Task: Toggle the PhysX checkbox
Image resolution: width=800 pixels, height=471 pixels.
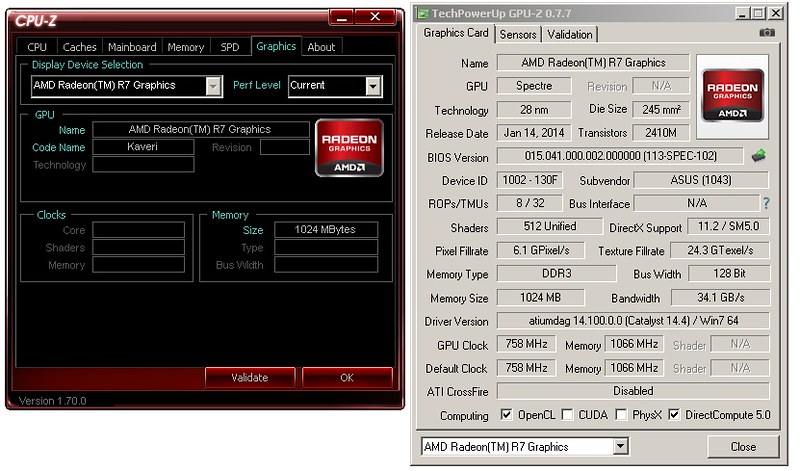Action: (621, 414)
